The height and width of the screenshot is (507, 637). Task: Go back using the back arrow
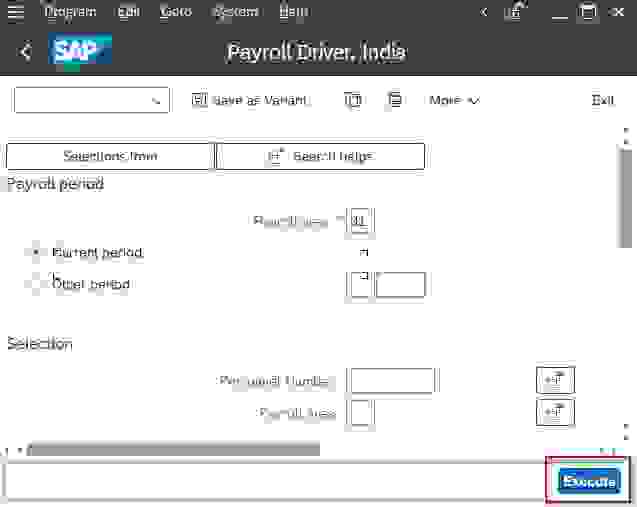25,52
